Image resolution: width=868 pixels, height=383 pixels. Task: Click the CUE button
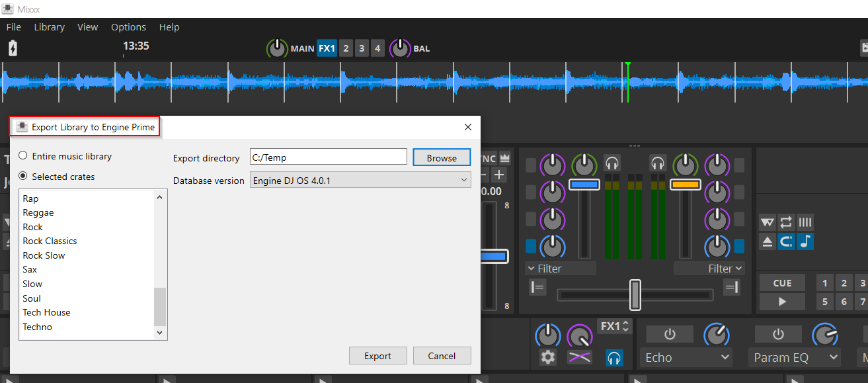click(782, 283)
